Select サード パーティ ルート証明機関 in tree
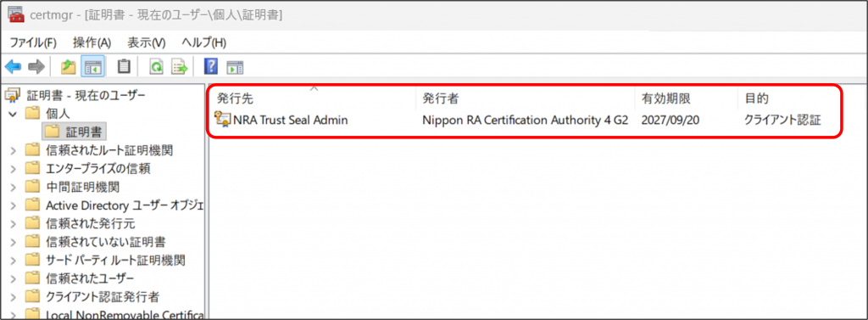Screen dimensions: 868x320 tap(115, 260)
